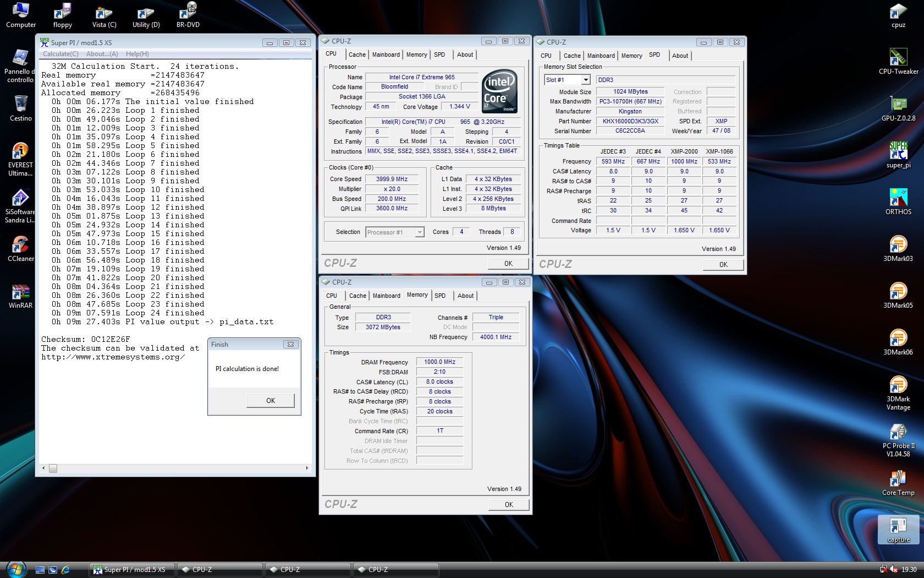Click the 'Checksum: 0C12E26F' text
The image size is (924, 578).
point(86,340)
